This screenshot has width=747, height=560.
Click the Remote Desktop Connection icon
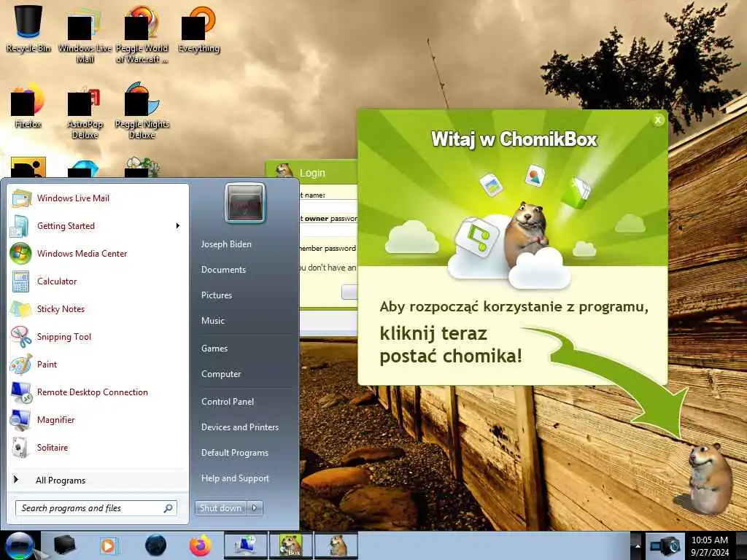[x=21, y=392]
